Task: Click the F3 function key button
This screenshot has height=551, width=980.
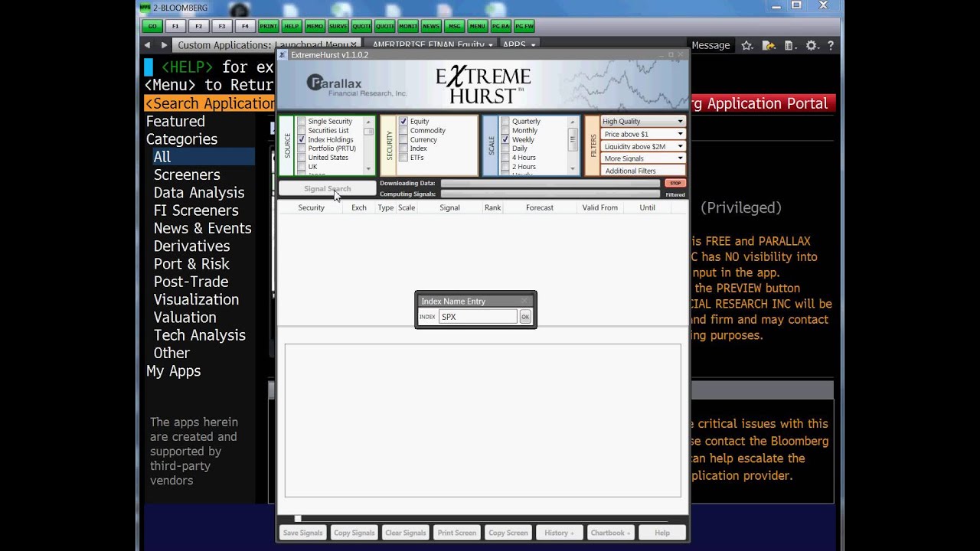Action: [x=222, y=26]
